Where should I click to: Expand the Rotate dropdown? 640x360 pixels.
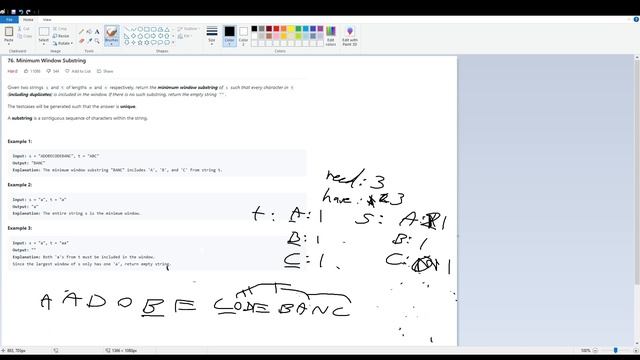click(x=63, y=43)
